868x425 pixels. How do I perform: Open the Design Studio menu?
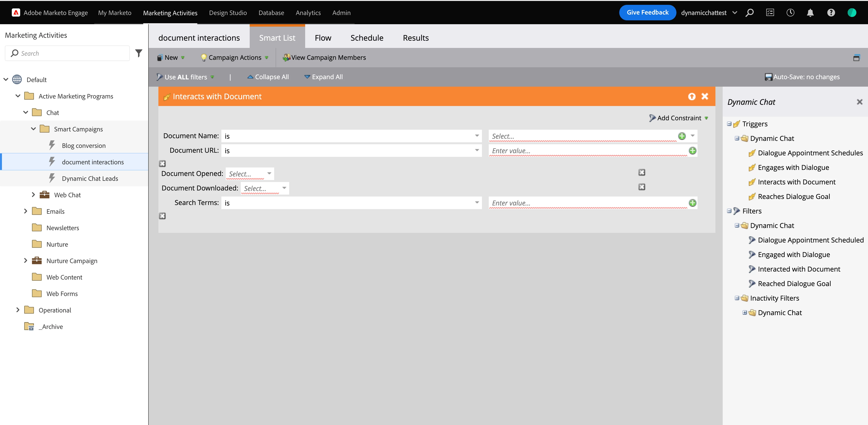(x=228, y=13)
